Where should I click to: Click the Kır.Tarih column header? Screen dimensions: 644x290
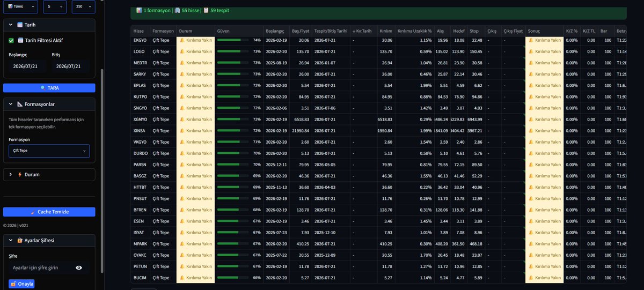(364, 31)
